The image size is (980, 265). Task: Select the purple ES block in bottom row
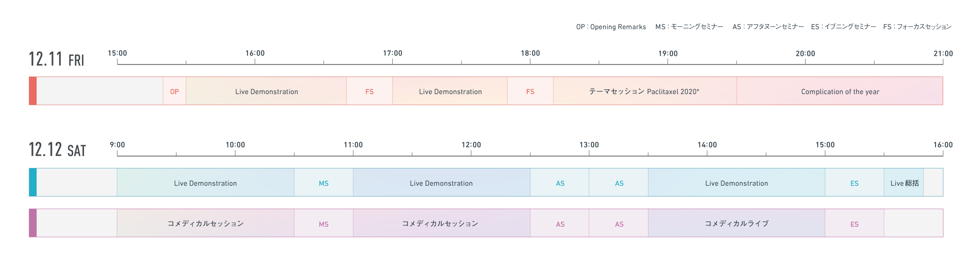pyautogui.click(x=854, y=224)
